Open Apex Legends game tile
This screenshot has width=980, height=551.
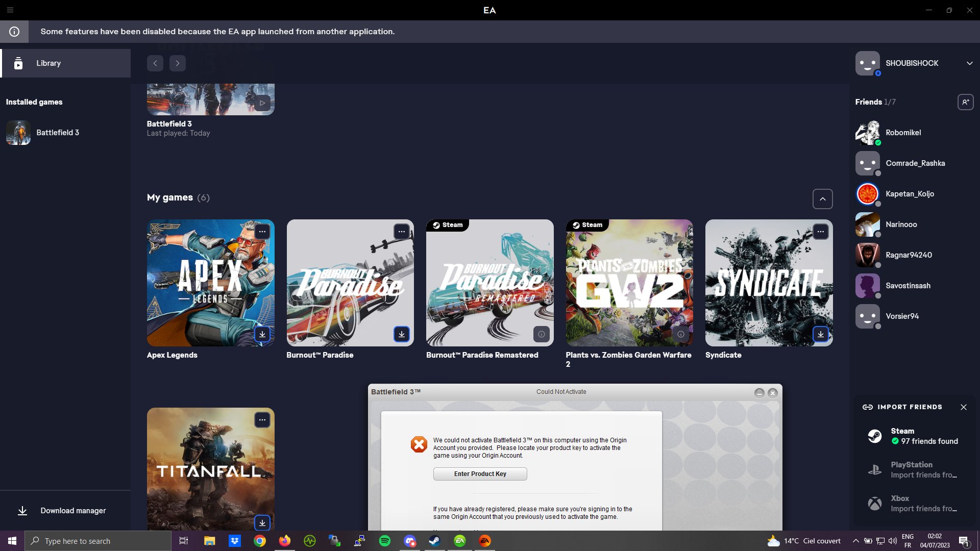[x=211, y=283]
